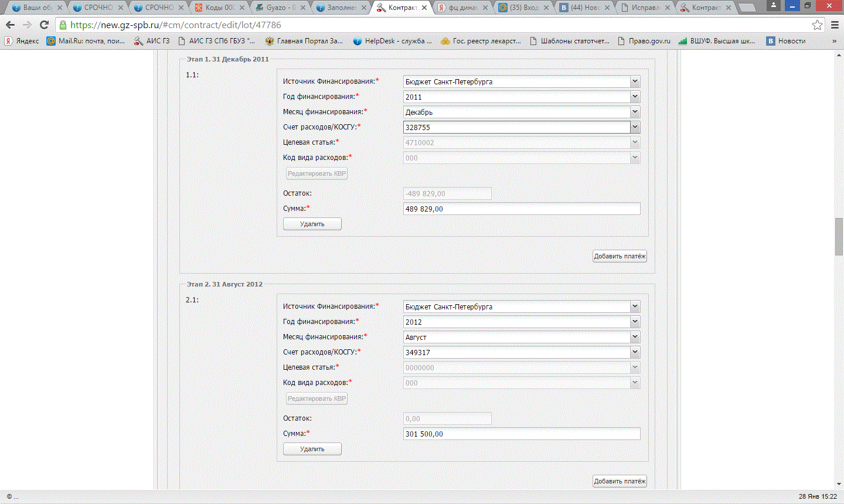
Task: Open the Право.gov.ru bookmark
Action: pos(644,41)
